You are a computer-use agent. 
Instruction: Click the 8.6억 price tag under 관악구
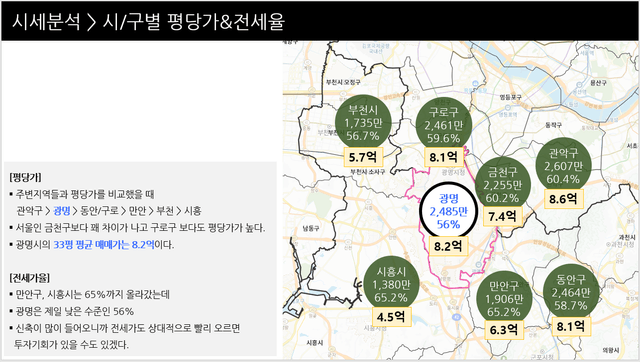563,199
